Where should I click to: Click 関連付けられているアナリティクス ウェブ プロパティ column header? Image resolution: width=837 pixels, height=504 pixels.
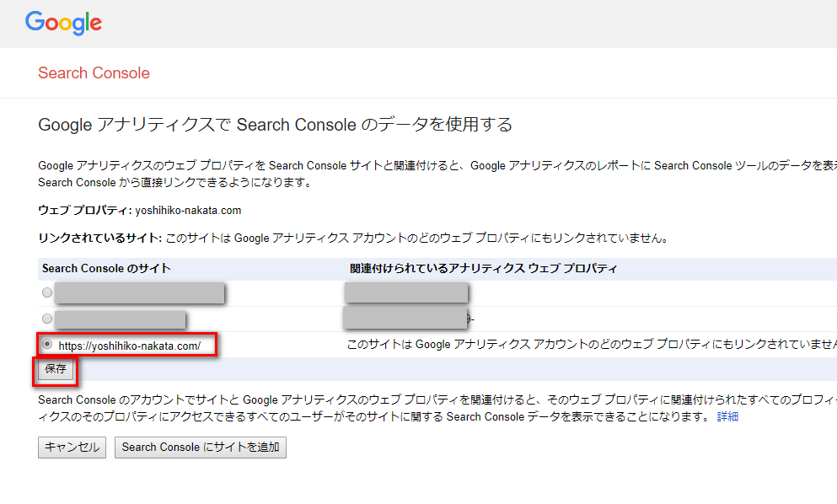pyautogui.click(x=483, y=269)
